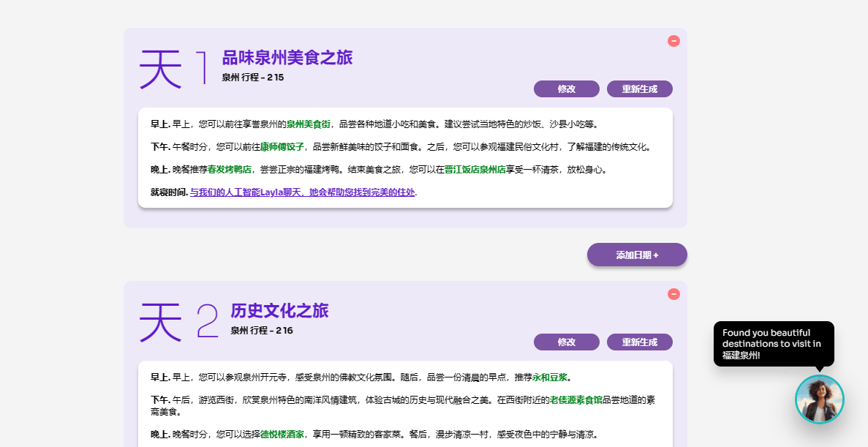Follow the 春发烤鸭店 link

[x=230, y=170]
